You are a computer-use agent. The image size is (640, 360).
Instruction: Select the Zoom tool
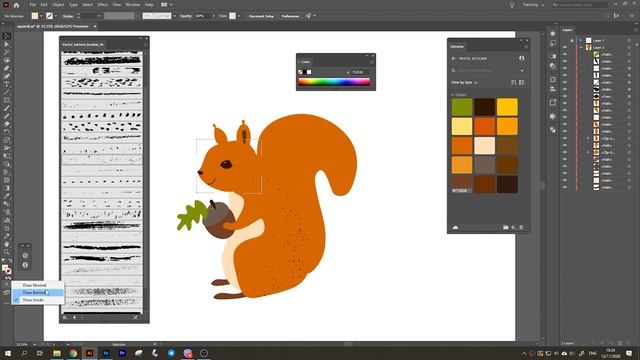[x=7, y=252]
